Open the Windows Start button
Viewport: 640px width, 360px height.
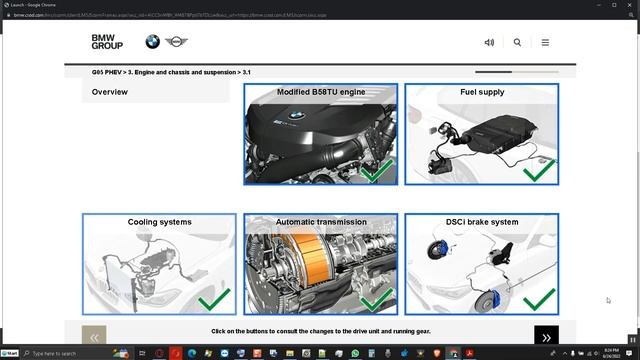[10, 353]
